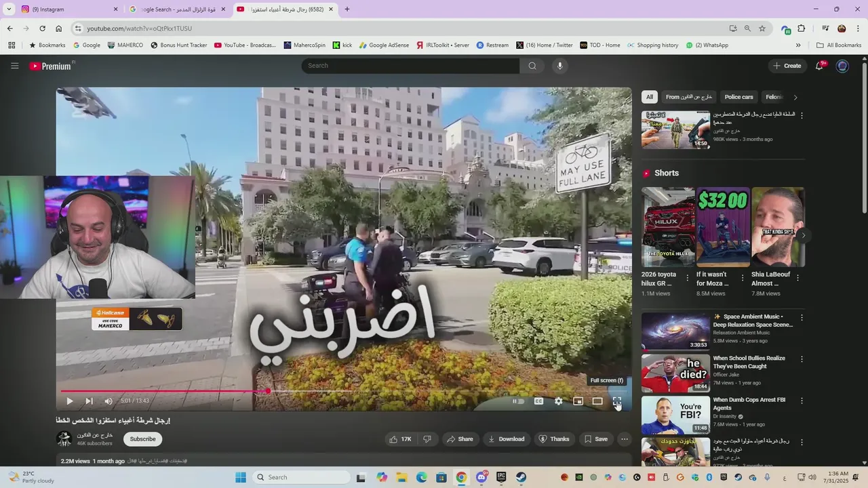The image size is (868, 488).
Task: Open options for toyota hilux short
Action: point(688,278)
